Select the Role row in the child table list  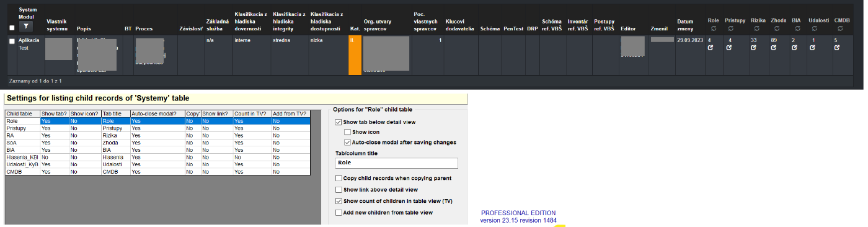pyautogui.click(x=157, y=121)
